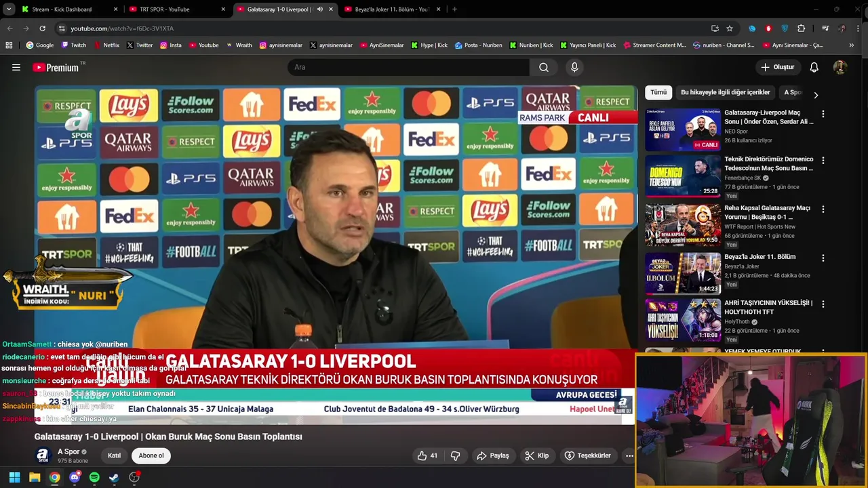868x488 pixels.
Task: Open the account avatar menu
Action: click(x=840, y=67)
